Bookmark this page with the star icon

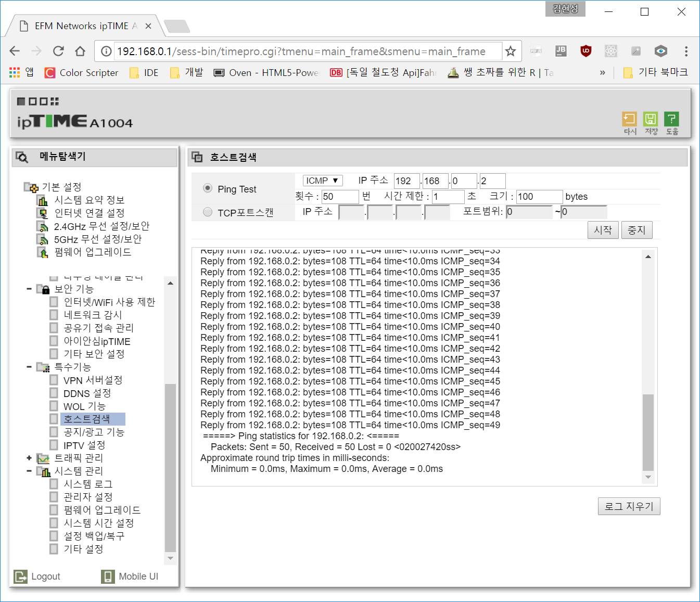pos(511,51)
